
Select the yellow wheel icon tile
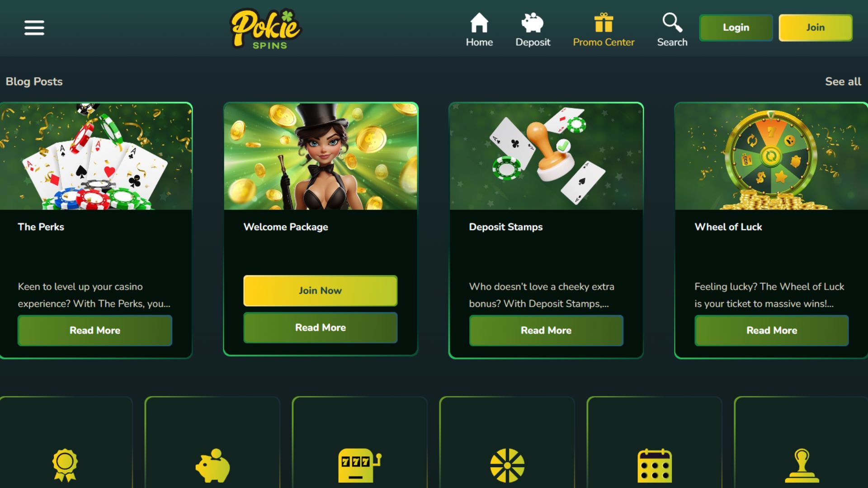coord(507,442)
